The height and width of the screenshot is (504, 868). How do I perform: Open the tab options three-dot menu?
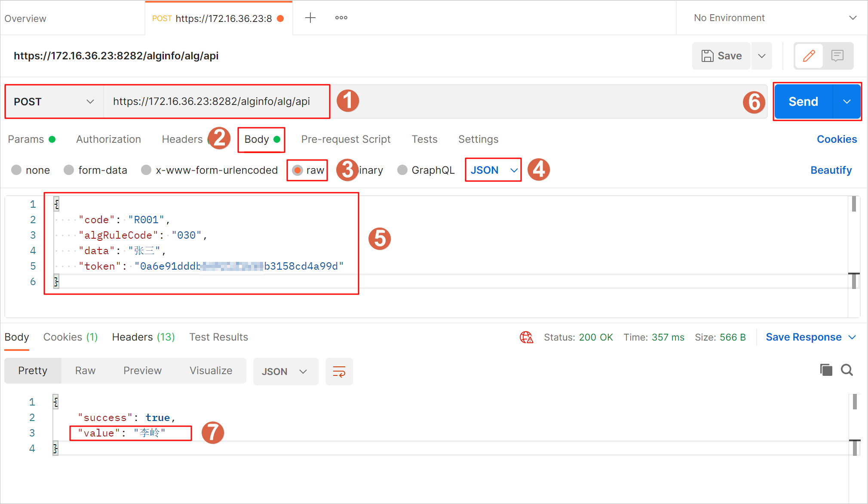coord(341,18)
